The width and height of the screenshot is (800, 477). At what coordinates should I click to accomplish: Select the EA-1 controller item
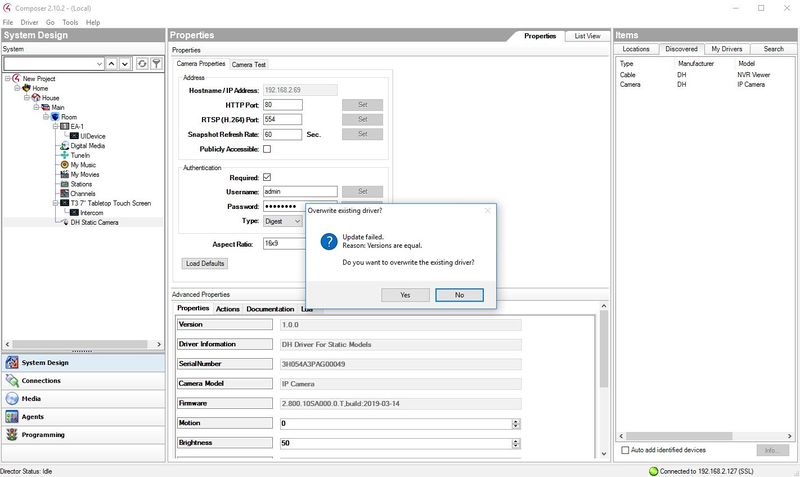tap(77, 127)
